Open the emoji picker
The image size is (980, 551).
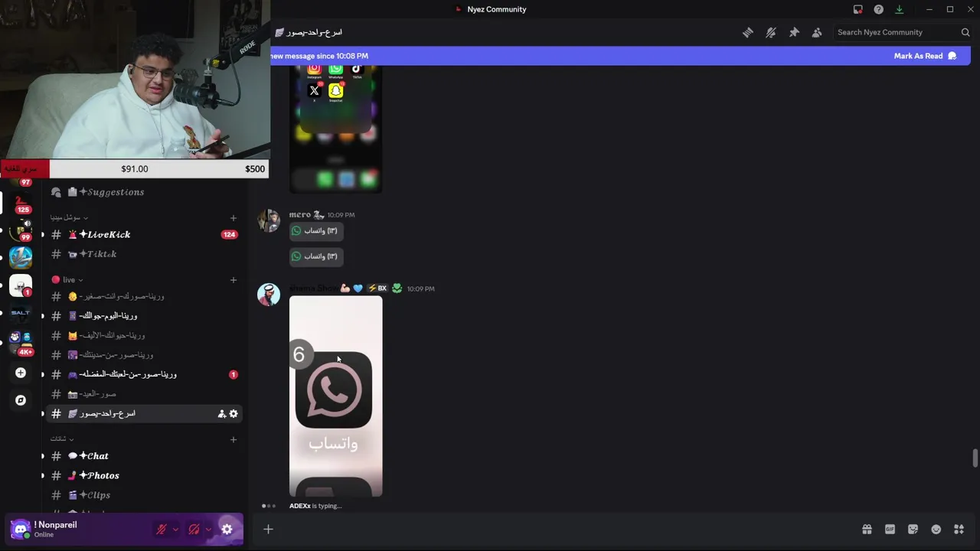pos(936,529)
